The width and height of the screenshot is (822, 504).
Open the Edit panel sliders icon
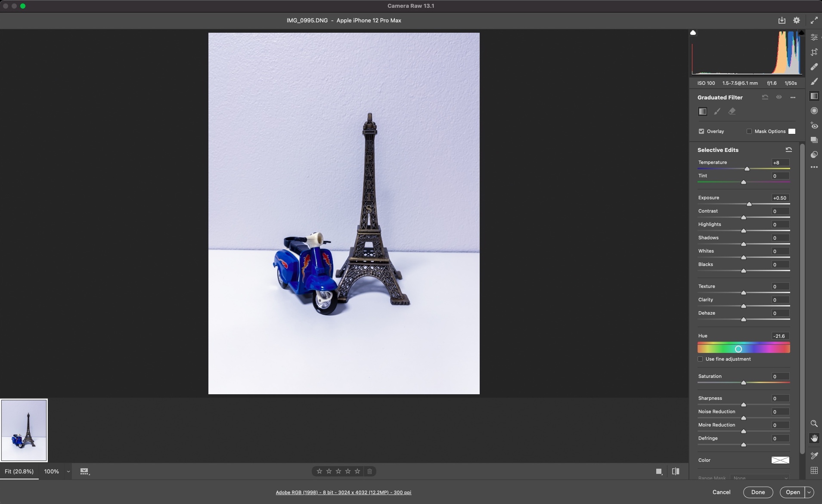[814, 37]
